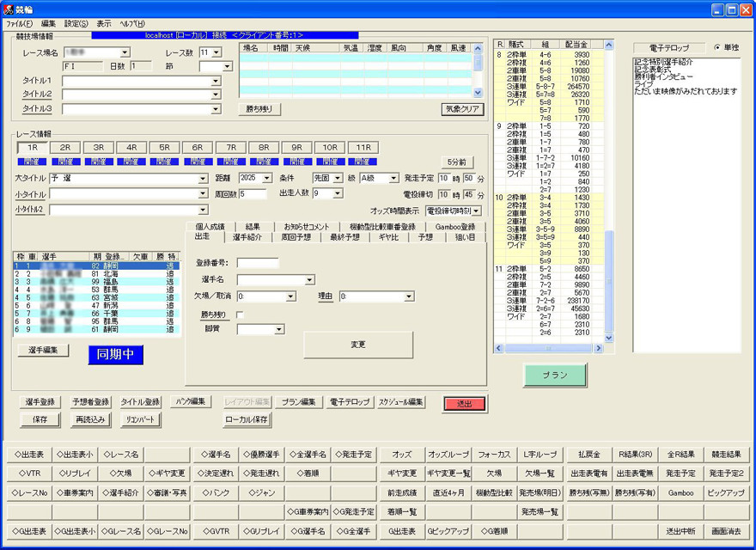Select the 単独 radio button
Screen dimensions: 756x550
718,47
